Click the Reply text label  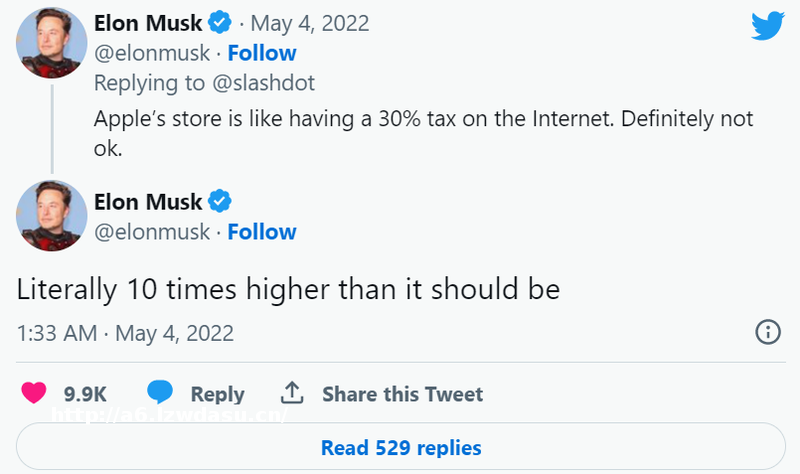click(217, 394)
